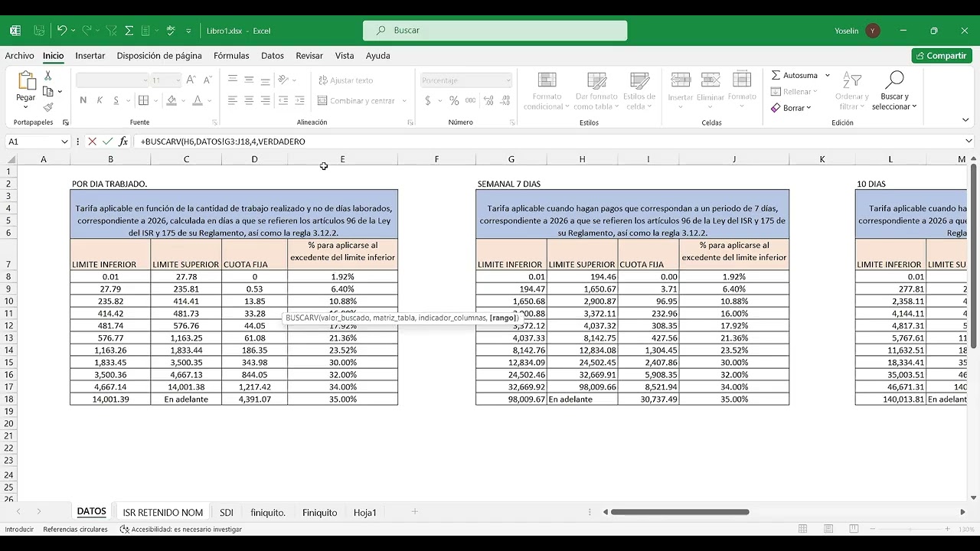Click the Ordenar y filtrar icon
The width and height of the screenshot is (980, 551).
[852, 80]
